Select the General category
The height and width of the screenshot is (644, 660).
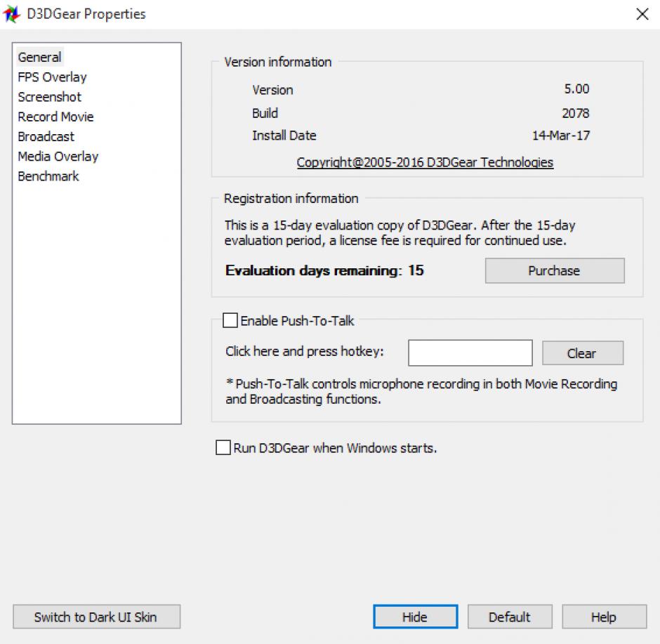[39, 57]
